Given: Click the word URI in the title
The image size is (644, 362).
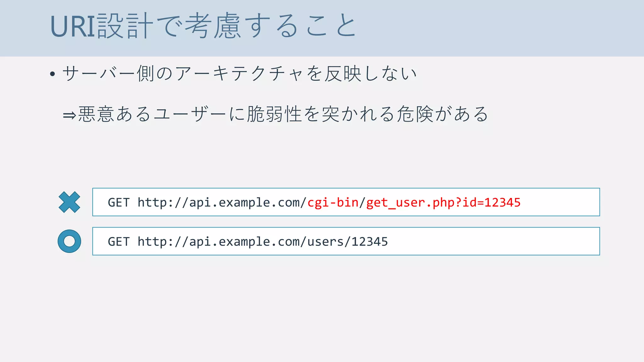Looking at the screenshot, I should pos(72,27).
